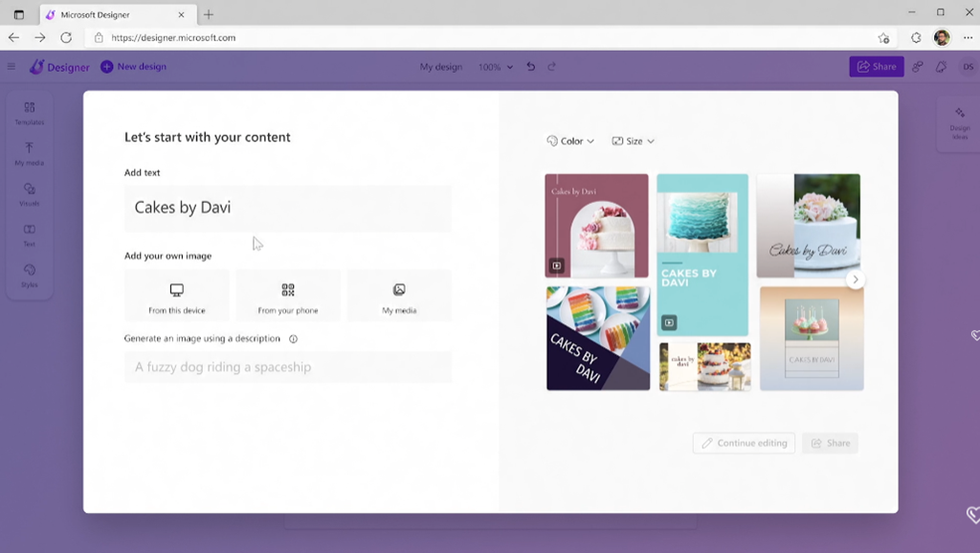Select the rainbow cake slices design
980x553 pixels.
[x=598, y=338]
